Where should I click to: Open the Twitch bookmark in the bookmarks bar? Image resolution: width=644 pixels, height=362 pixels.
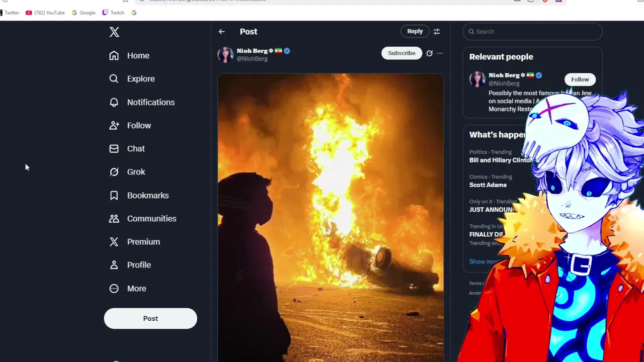coord(113,13)
